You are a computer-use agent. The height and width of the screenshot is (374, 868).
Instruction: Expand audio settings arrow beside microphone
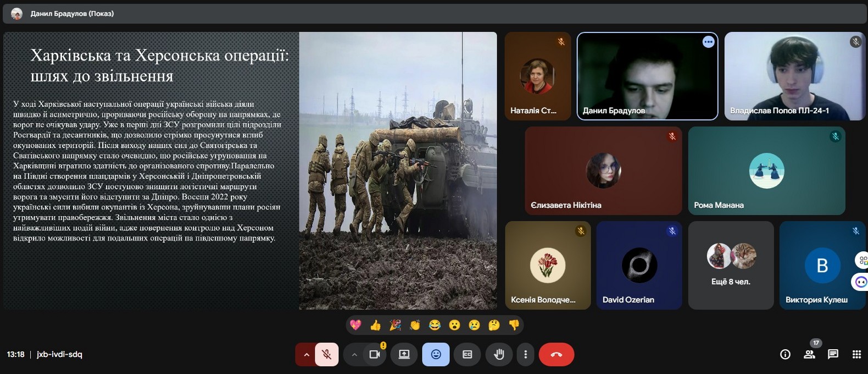(307, 355)
